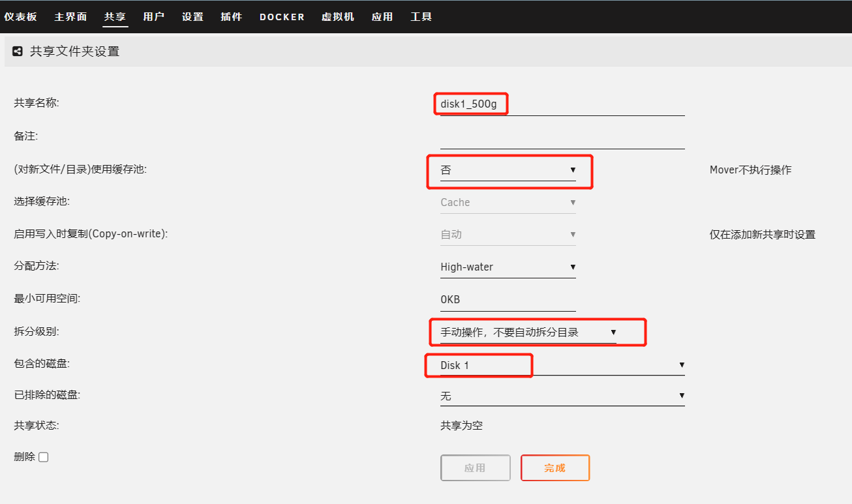The width and height of the screenshot is (852, 504).
Task: Tick the 删除 checkbox
Action: pyautogui.click(x=44, y=457)
